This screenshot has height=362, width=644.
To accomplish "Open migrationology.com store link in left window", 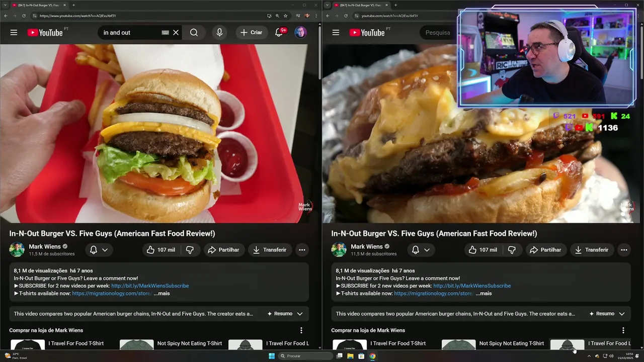I will click(x=112, y=293).
